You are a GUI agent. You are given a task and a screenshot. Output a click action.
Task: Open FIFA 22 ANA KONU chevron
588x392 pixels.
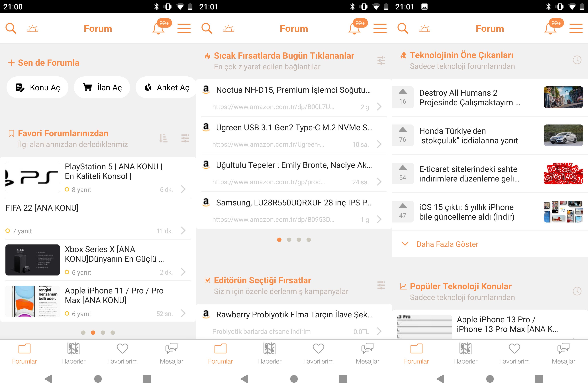pos(183,230)
